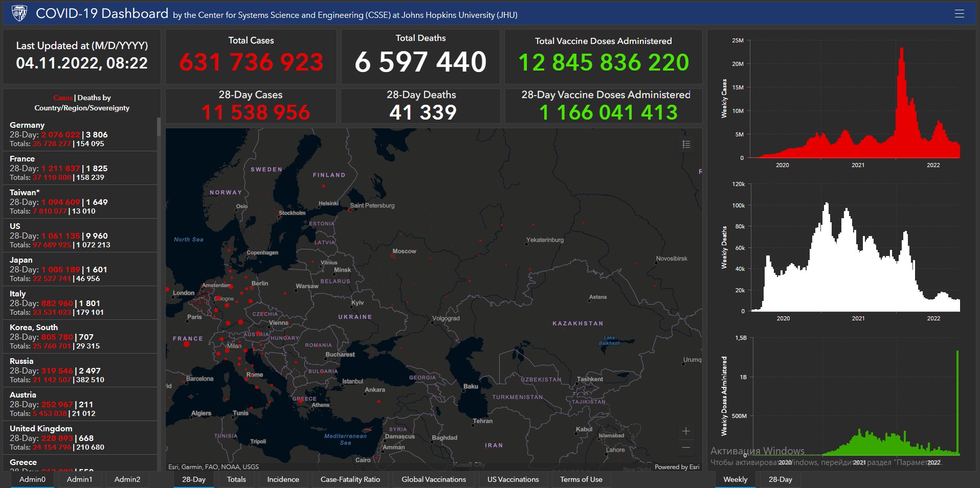Image resolution: width=980 pixels, height=488 pixels.
Task: Open the Incidence map tab
Action: click(x=283, y=479)
